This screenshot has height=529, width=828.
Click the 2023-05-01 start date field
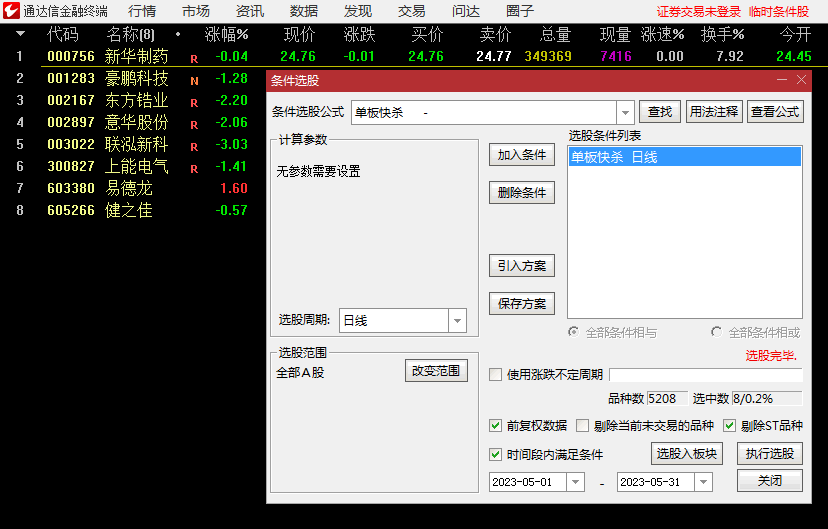coord(537,482)
